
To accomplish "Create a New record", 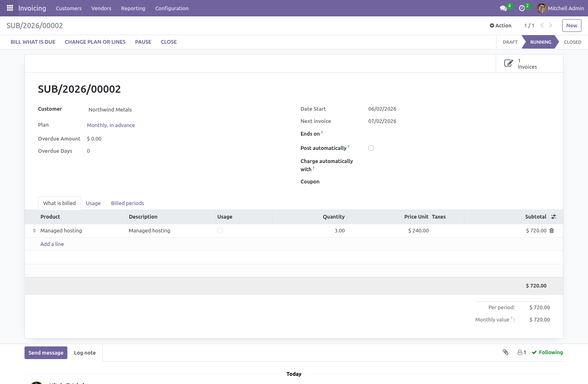I will [x=572, y=25].
